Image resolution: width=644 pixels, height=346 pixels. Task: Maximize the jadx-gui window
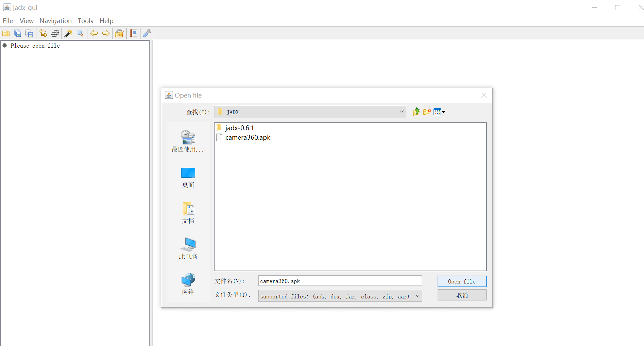tap(618, 7)
